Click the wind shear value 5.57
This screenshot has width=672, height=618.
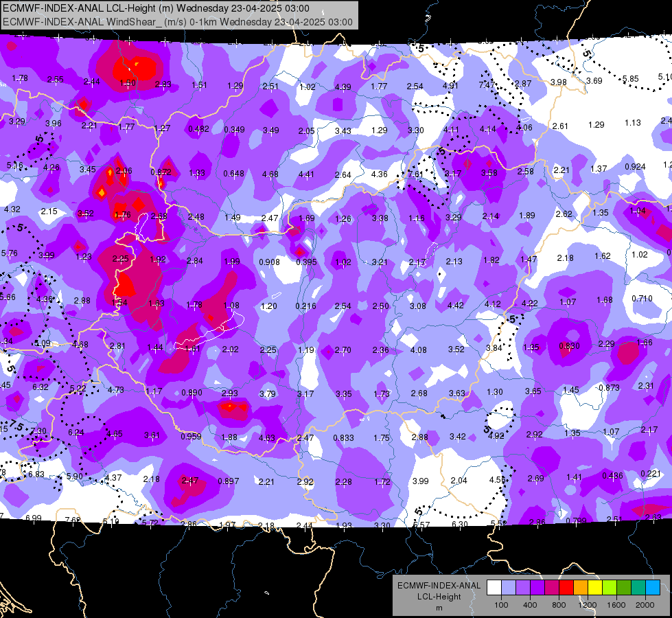[x=421, y=525]
